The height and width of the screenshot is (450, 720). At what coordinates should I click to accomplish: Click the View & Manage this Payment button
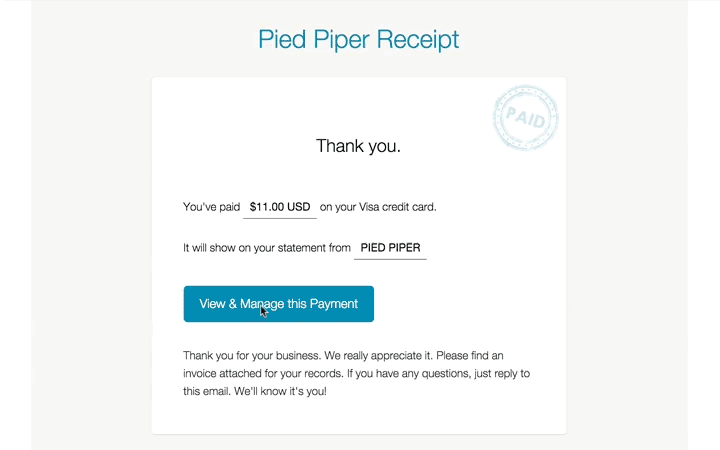click(279, 304)
